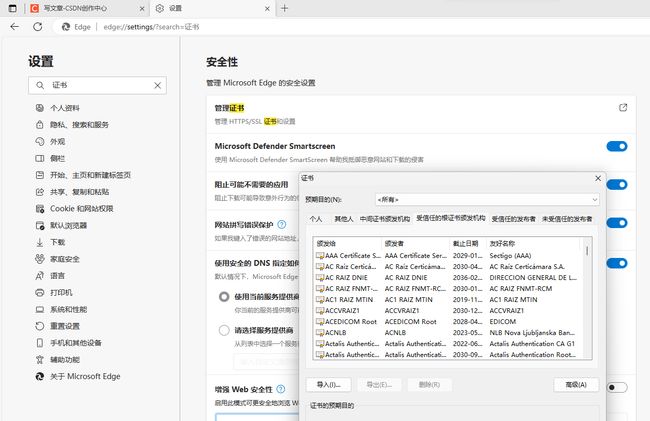Switch to 受信任的根证书颁发机构 tab
The height and width of the screenshot is (421, 650).
tap(451, 218)
